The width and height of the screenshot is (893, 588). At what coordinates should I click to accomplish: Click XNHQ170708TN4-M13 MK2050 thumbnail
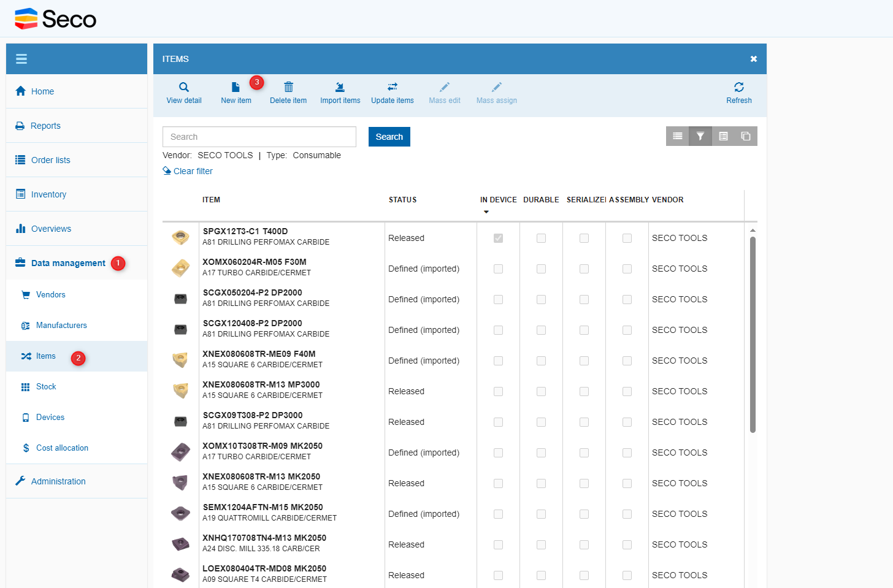point(180,544)
